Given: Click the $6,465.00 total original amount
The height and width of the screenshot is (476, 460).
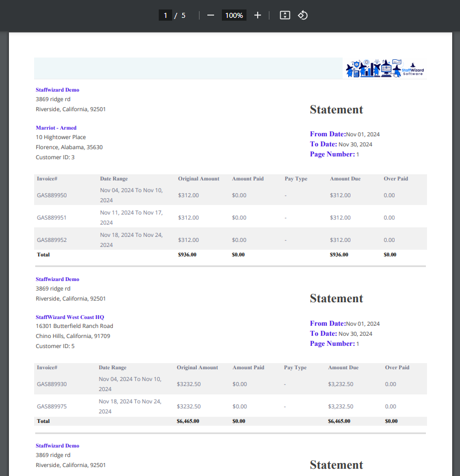Looking at the screenshot, I should 188,421.
